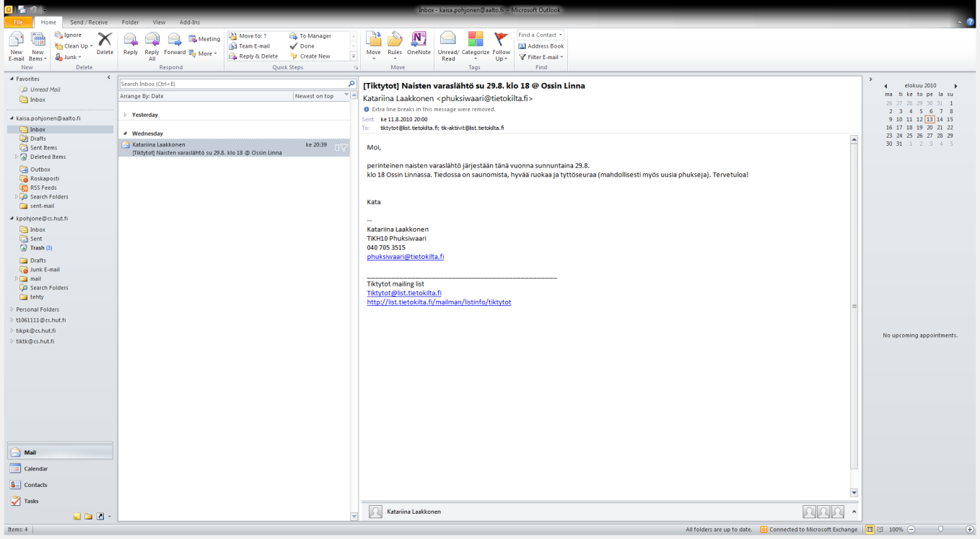
Task: Expand the tikpk@cs.hut.fi account
Action: click(x=11, y=330)
